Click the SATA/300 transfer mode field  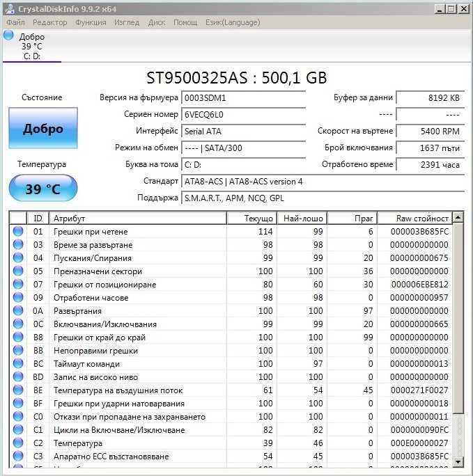[x=243, y=148]
